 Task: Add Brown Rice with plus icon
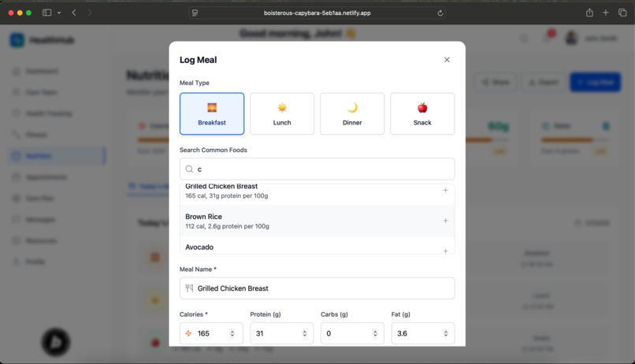445,221
